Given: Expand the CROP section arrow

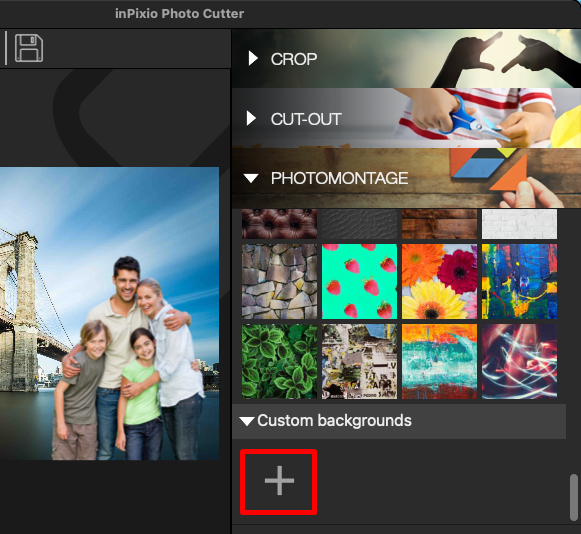Looking at the screenshot, I should [253, 58].
